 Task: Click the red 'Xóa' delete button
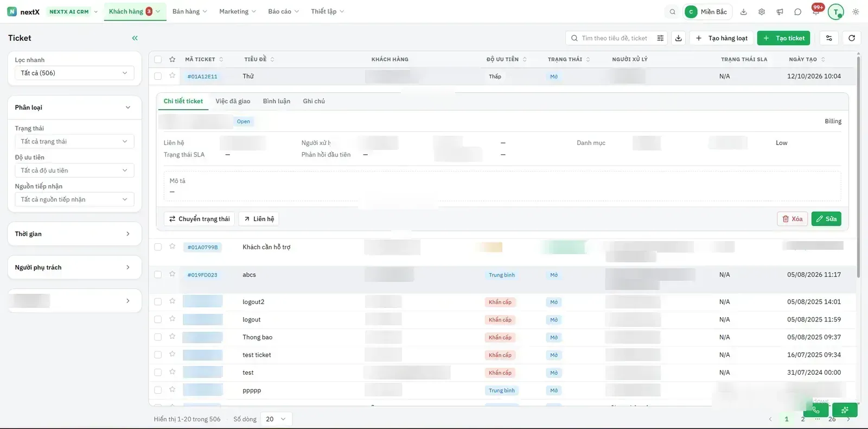[x=793, y=219]
